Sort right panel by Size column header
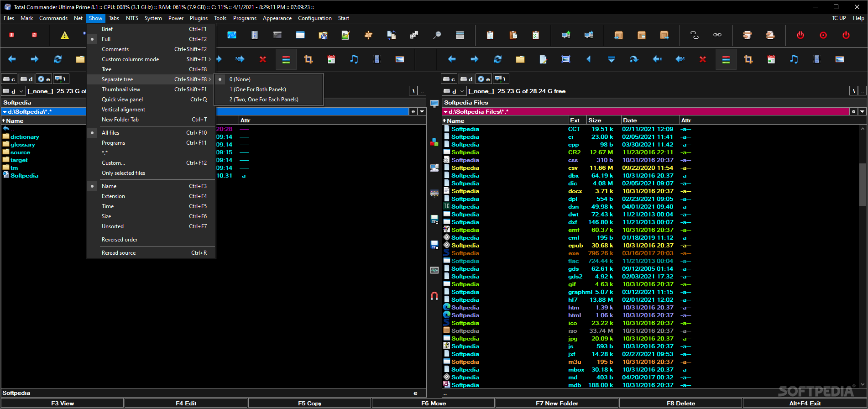 (603, 121)
